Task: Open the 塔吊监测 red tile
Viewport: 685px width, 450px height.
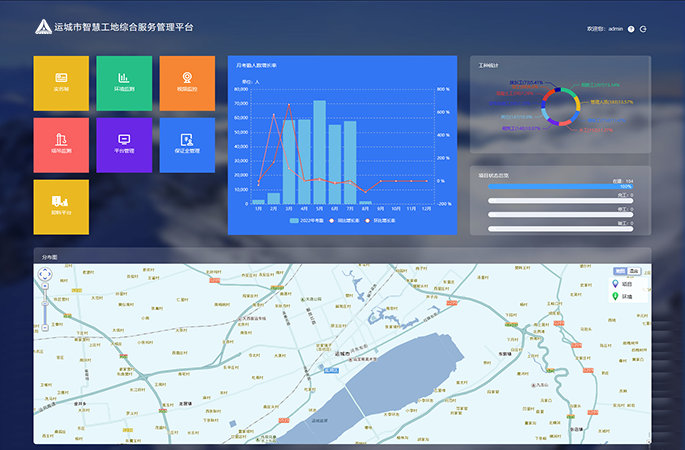Action: pos(61,145)
